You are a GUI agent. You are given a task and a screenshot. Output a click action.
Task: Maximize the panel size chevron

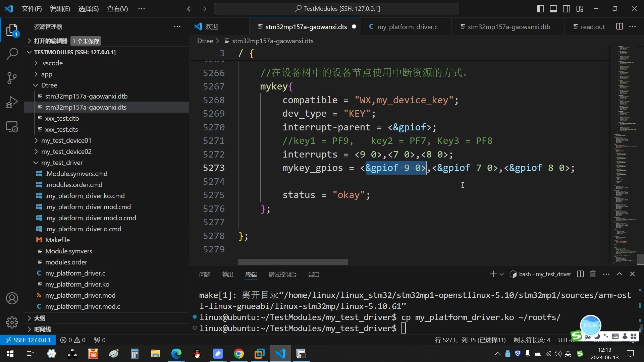[619, 274]
